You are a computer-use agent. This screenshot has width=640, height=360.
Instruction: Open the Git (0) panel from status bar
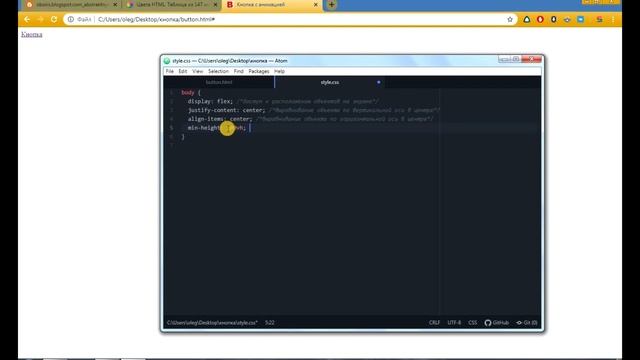[x=527, y=322]
